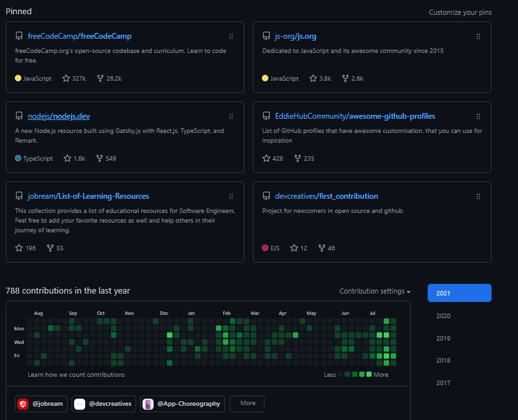Click the More organizations button
518x420 pixels.
point(247,403)
